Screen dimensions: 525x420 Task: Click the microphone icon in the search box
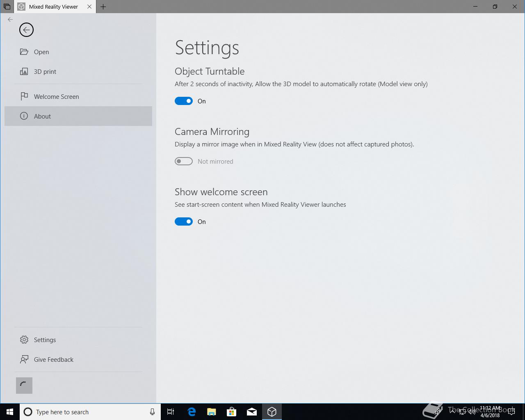[x=152, y=412]
